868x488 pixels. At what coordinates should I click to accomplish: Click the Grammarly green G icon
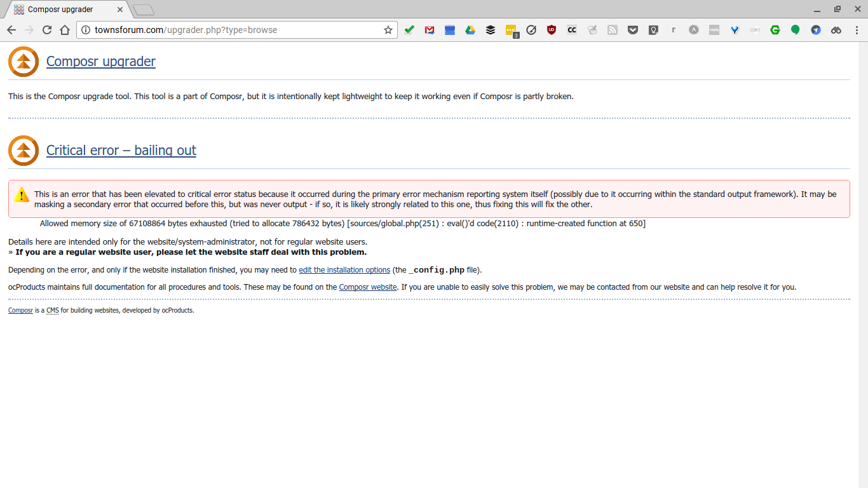click(775, 30)
